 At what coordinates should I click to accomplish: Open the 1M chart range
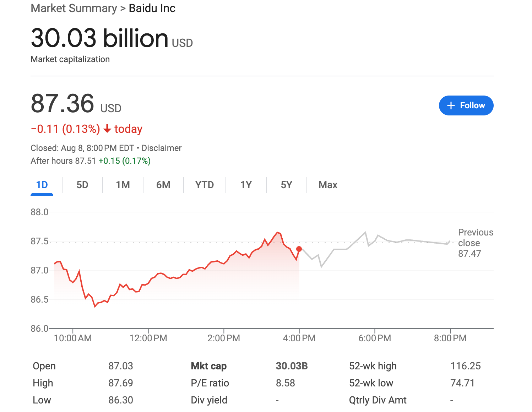point(123,185)
